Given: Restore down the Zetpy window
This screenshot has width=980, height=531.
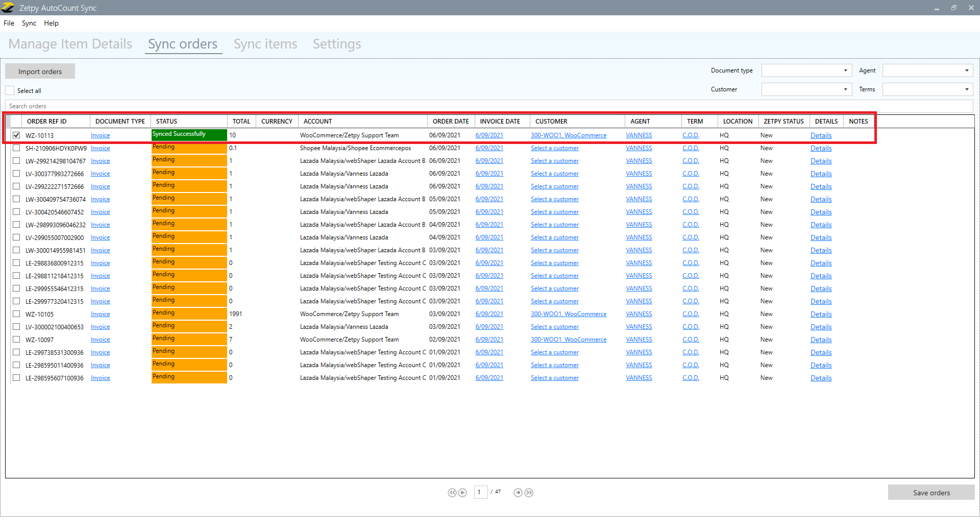Looking at the screenshot, I should [953, 8].
